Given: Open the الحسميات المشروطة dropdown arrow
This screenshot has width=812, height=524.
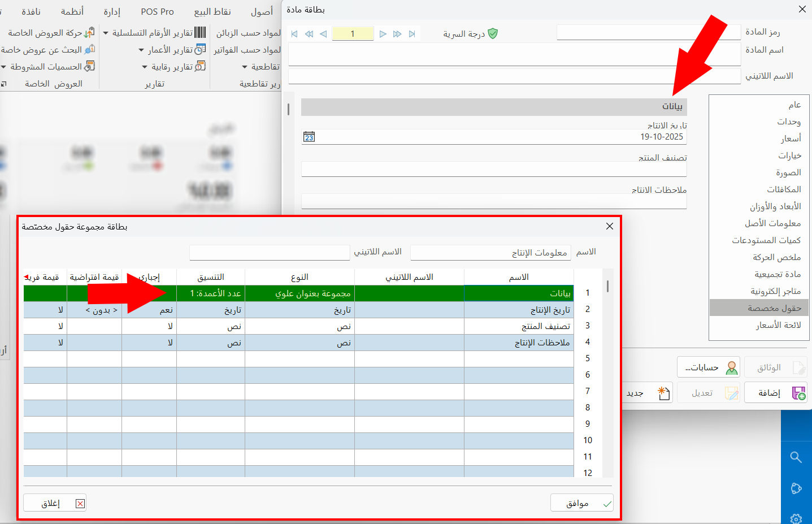Looking at the screenshot, I should coord(5,66).
